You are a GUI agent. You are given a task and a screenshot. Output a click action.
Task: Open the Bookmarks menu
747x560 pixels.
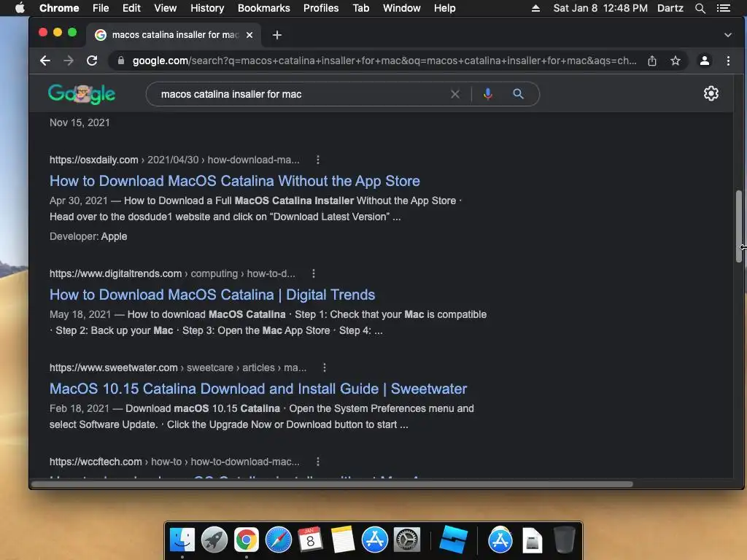[x=264, y=8]
